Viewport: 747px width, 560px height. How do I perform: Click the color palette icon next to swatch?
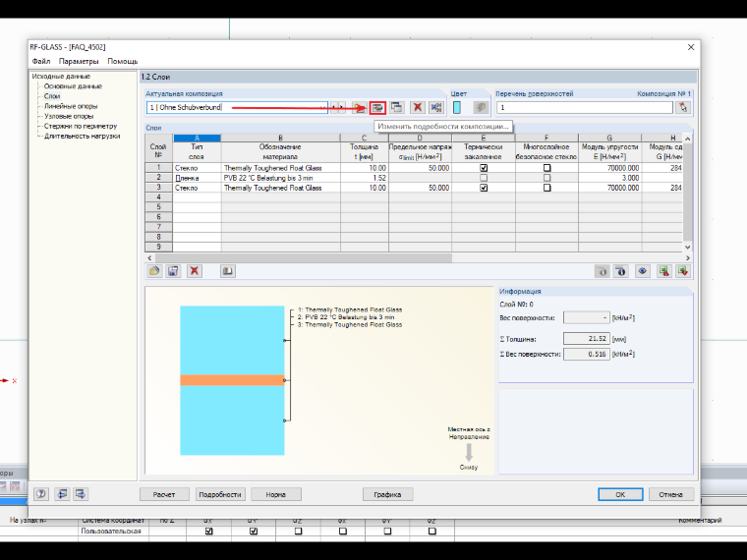tap(481, 108)
